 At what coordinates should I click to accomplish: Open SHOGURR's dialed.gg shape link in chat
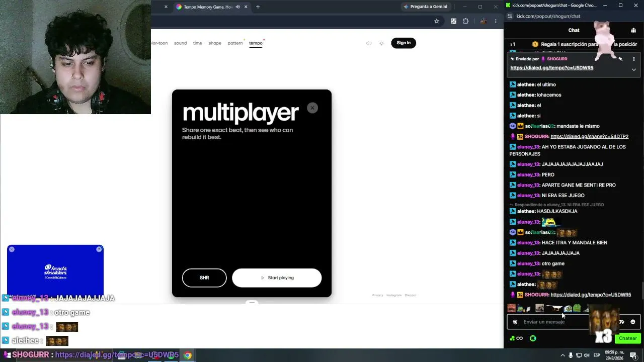(589, 137)
